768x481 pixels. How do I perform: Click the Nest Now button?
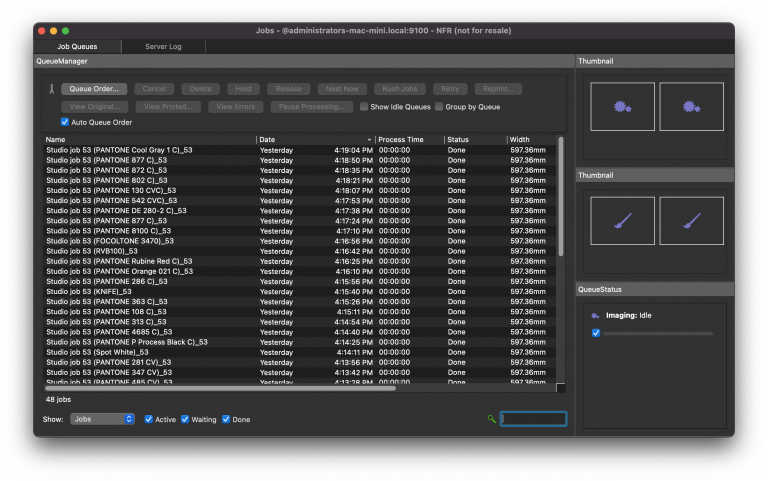click(x=342, y=89)
